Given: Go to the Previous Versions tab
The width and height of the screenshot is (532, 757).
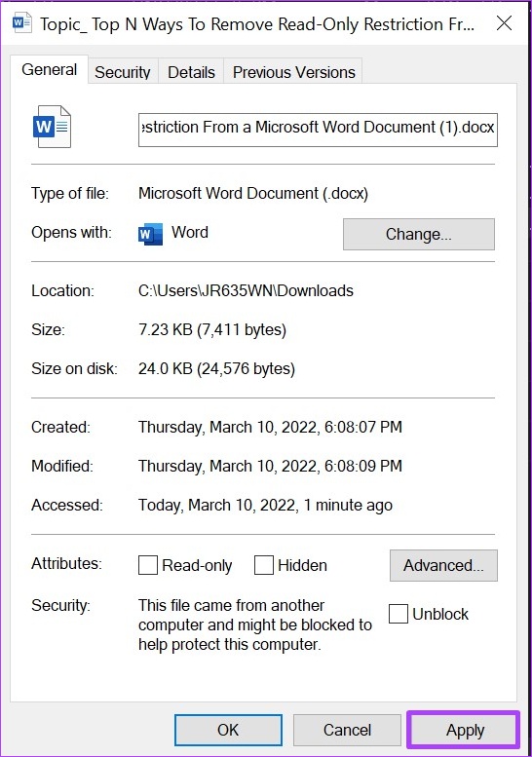Looking at the screenshot, I should click(293, 72).
